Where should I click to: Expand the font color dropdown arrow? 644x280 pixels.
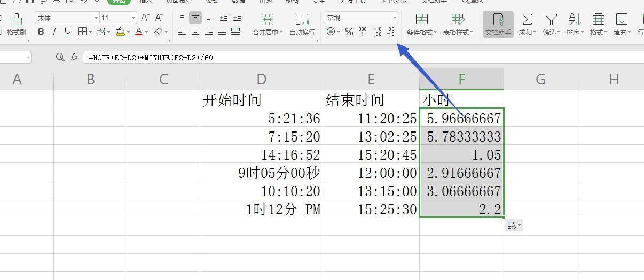tap(147, 33)
